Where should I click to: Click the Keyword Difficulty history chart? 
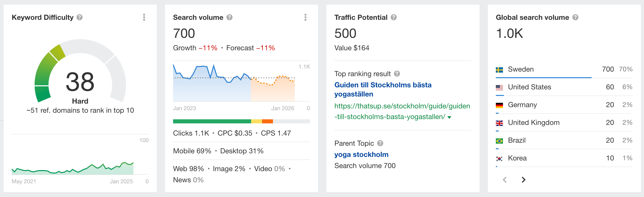[72, 168]
